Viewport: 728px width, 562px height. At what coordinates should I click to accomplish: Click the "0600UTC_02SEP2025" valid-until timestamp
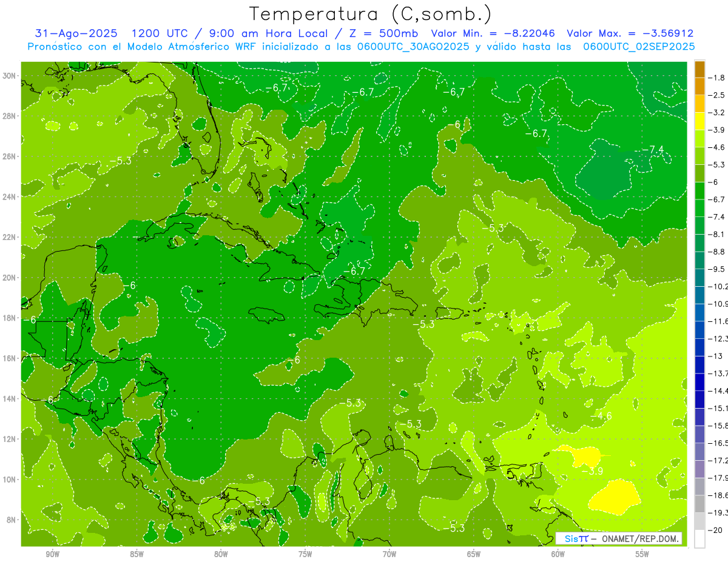638,46
